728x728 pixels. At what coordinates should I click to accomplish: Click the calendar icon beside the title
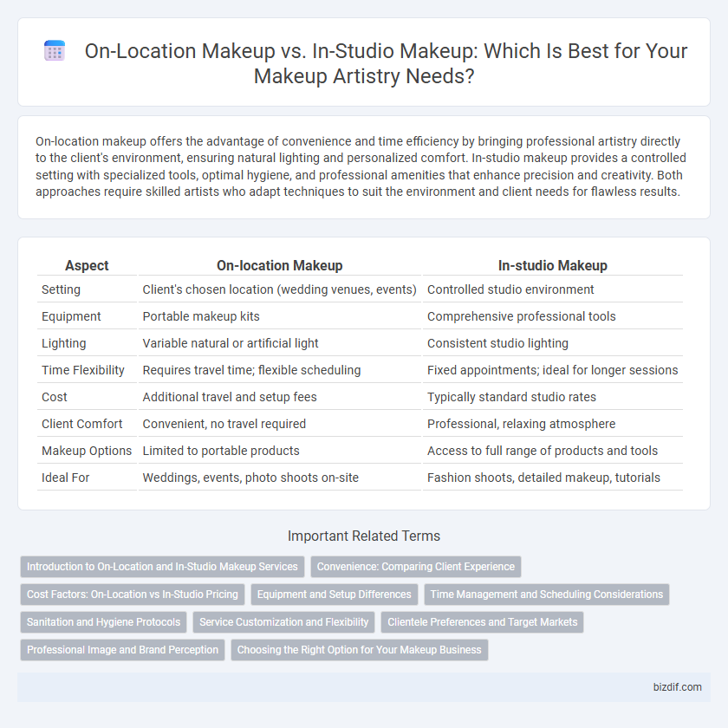(55, 50)
